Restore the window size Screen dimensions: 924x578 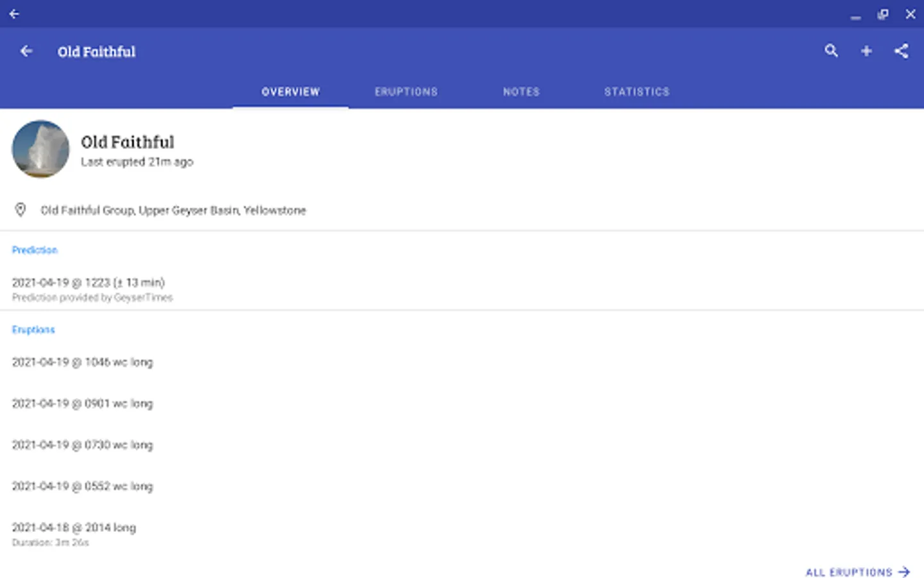click(x=883, y=13)
